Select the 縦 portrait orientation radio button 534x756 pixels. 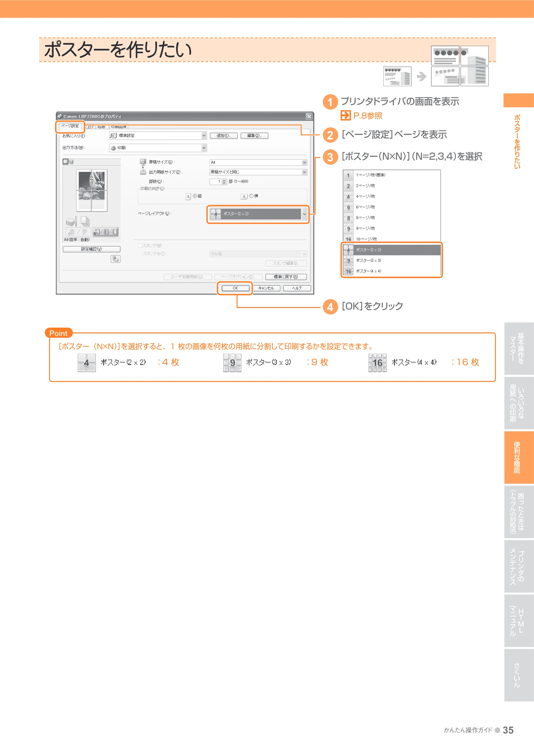click(195, 196)
